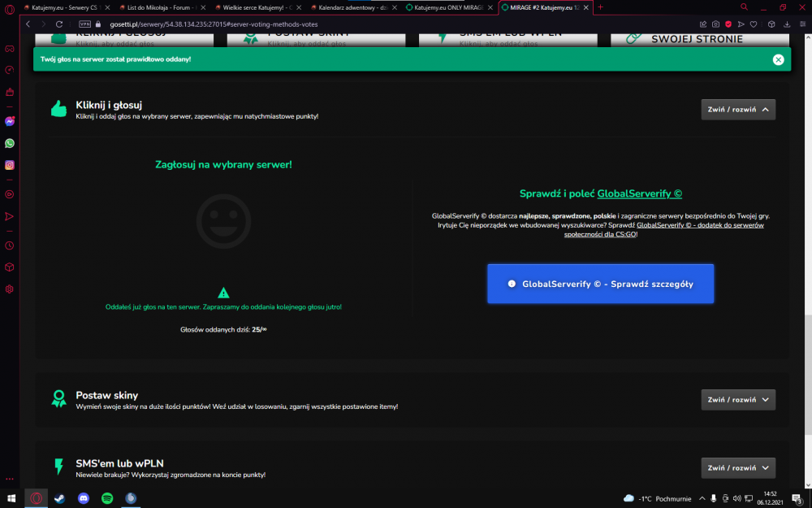This screenshot has height=508, width=812.
Task: Click the green thumbs-up Kliknij i głosuj icon
Action: point(58,109)
